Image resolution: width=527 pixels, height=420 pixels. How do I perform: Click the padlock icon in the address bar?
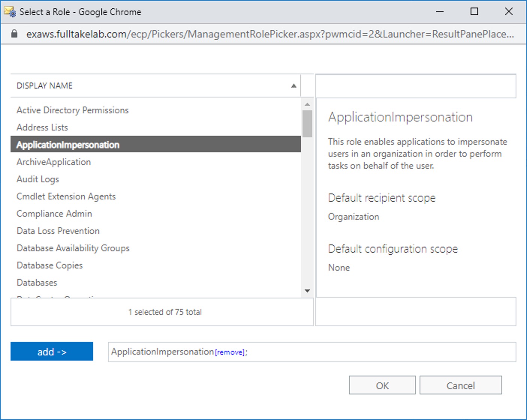[x=14, y=34]
